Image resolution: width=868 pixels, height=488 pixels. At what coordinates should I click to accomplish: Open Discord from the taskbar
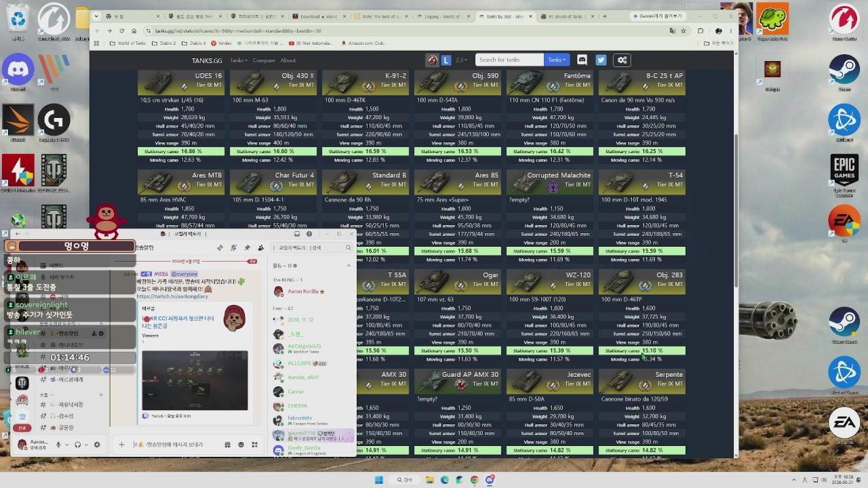(490, 480)
